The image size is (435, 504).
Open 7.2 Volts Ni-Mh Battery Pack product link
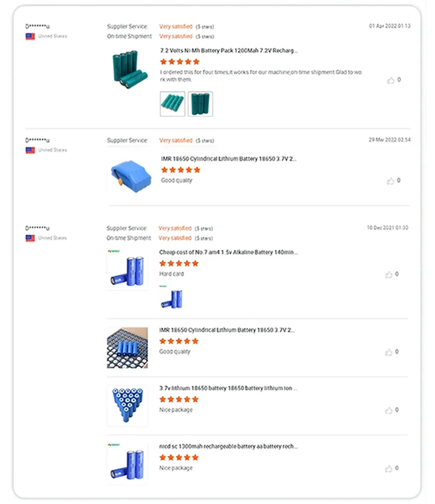pyautogui.click(x=229, y=50)
